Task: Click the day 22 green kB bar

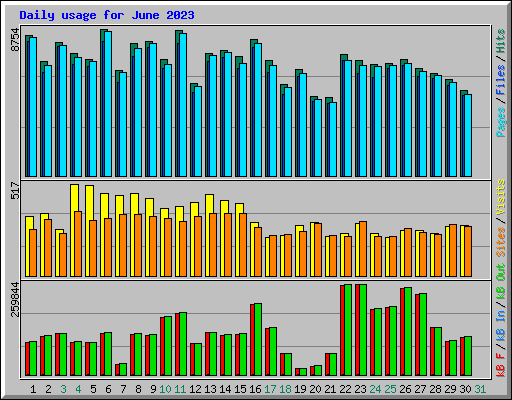Action: [x=348, y=330]
